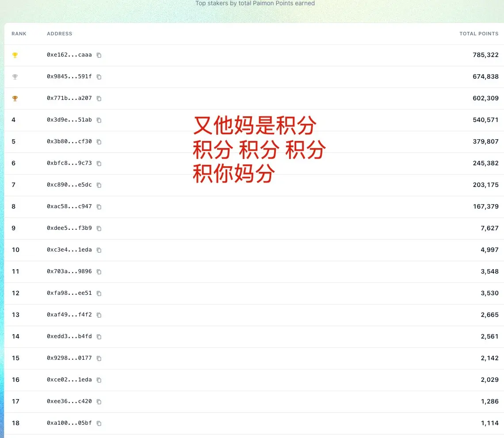The image size is (504, 438).
Task: Select address text 0xdee5...f3b9
Action: tap(69, 228)
